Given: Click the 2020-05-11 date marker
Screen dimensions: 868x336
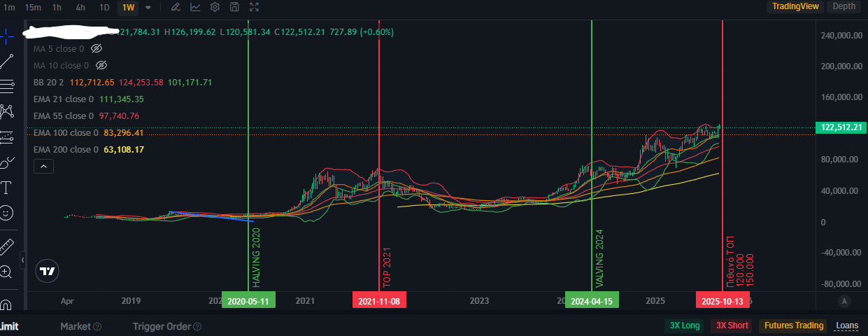Looking at the screenshot, I should (x=248, y=301).
